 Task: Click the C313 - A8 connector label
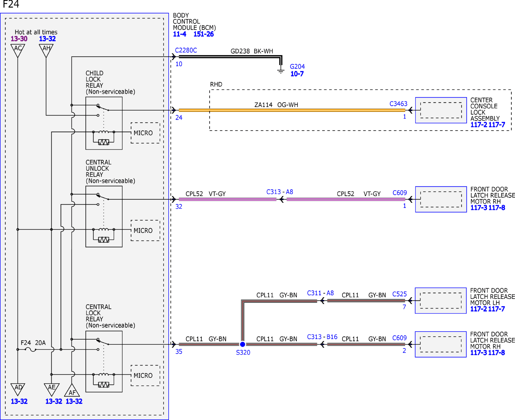(280, 192)
